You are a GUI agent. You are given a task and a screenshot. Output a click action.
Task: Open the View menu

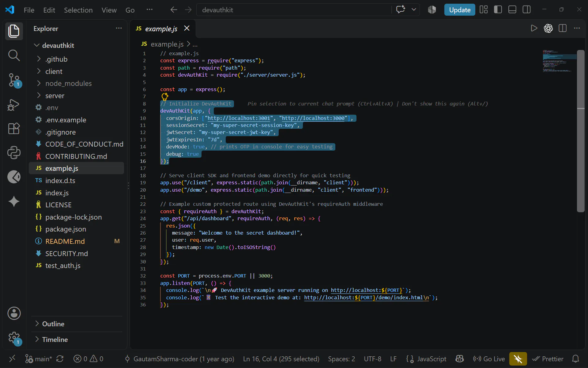[109, 10]
